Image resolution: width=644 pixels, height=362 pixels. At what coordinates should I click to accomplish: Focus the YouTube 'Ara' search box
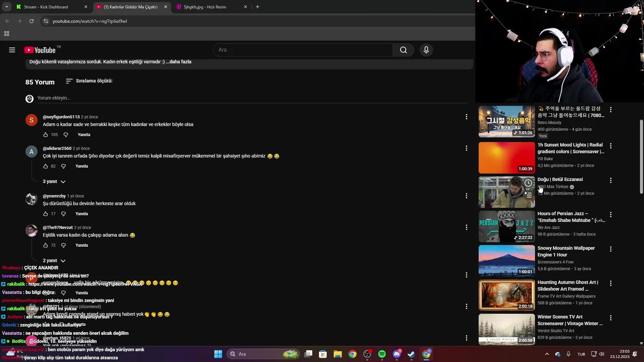303,50
